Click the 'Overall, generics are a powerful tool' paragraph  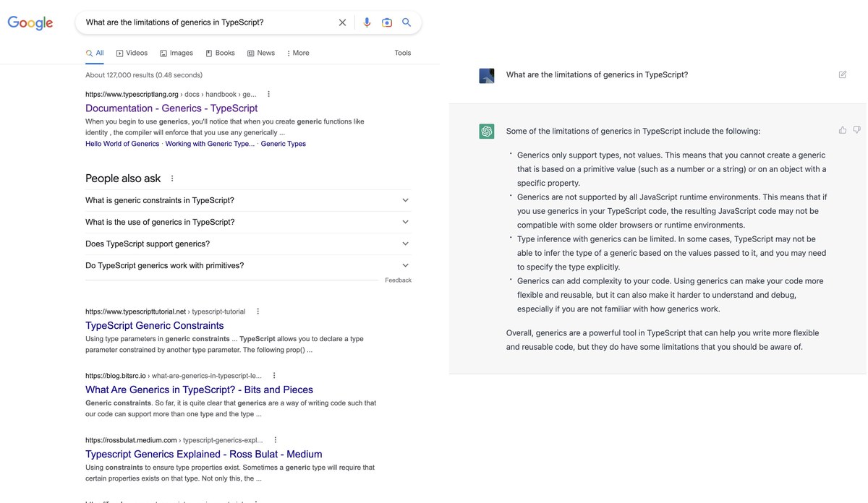point(663,340)
